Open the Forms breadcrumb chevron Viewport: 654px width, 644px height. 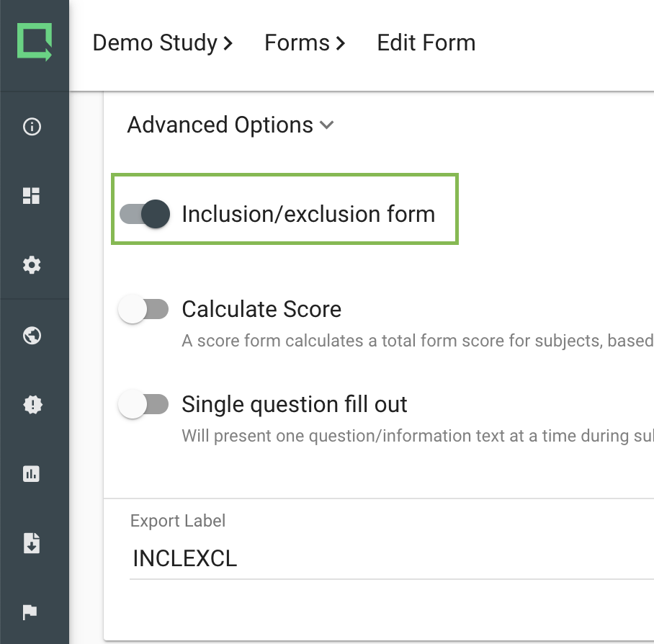coord(339,43)
